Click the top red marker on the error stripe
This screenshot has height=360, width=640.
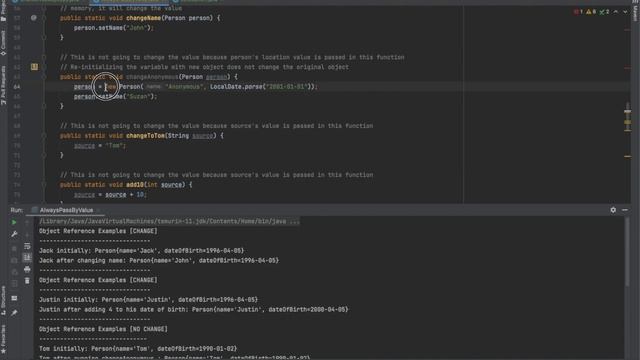(x=627, y=29)
